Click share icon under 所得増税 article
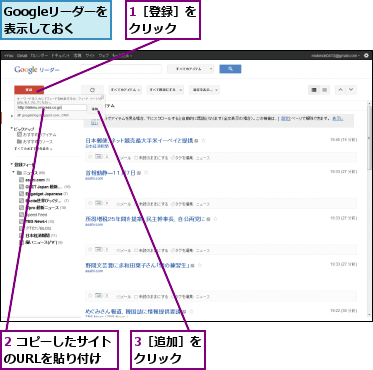The height and width of the screenshot is (370, 373). coord(99,249)
